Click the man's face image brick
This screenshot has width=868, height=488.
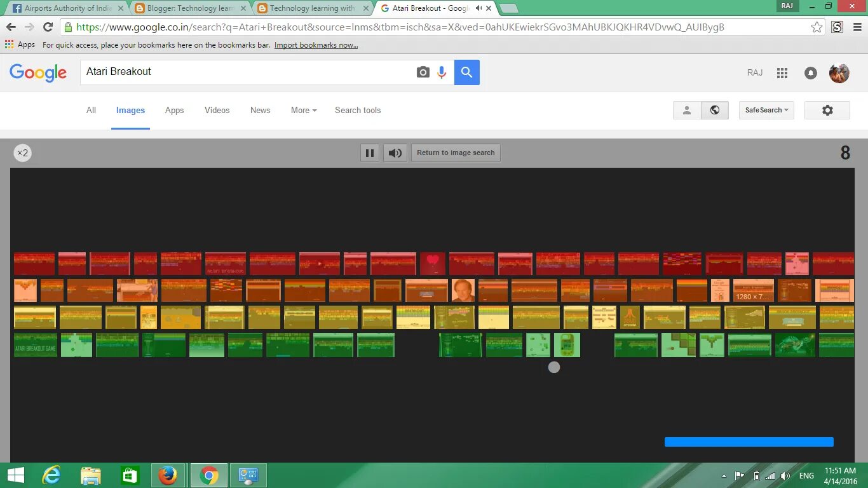click(x=463, y=290)
